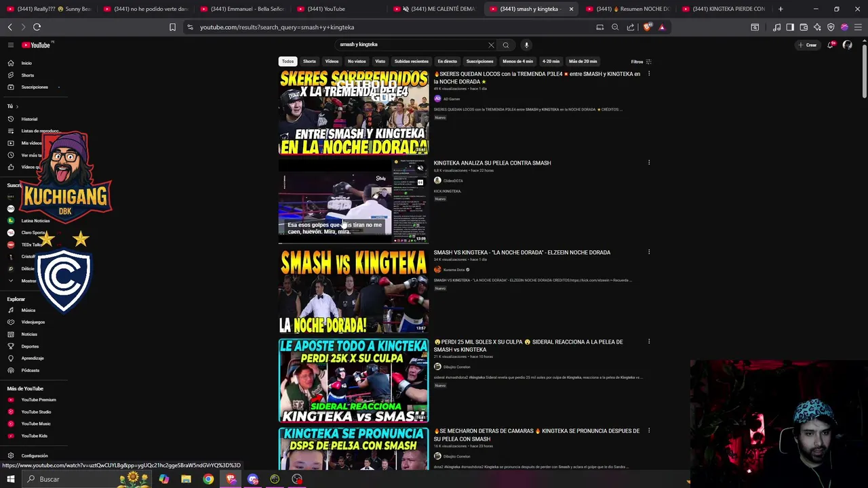Open Chrome from the taskbar

[x=208, y=479]
